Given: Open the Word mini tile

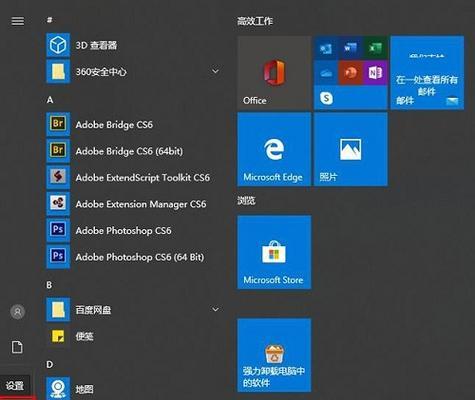Looking at the screenshot, I should 350,49.
